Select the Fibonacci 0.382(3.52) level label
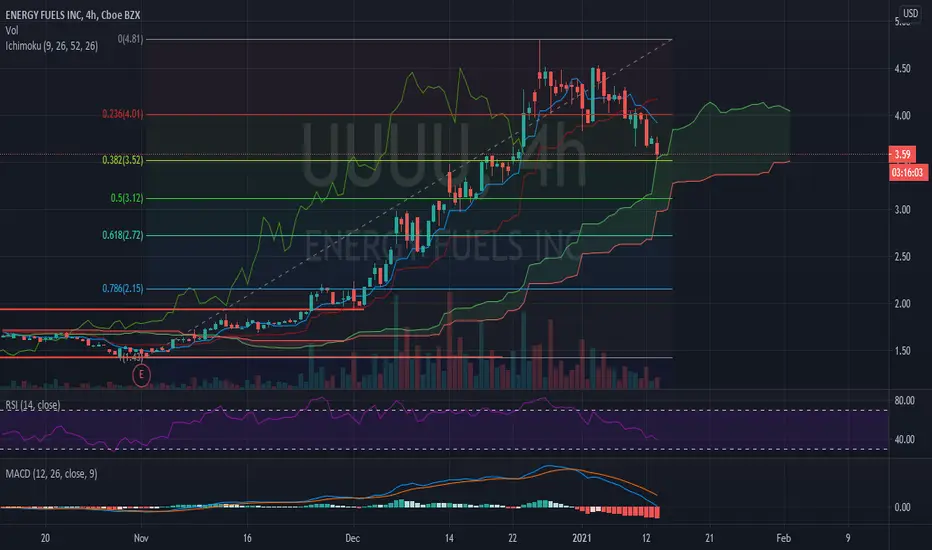Image resolution: width=932 pixels, height=550 pixels. (x=122, y=160)
